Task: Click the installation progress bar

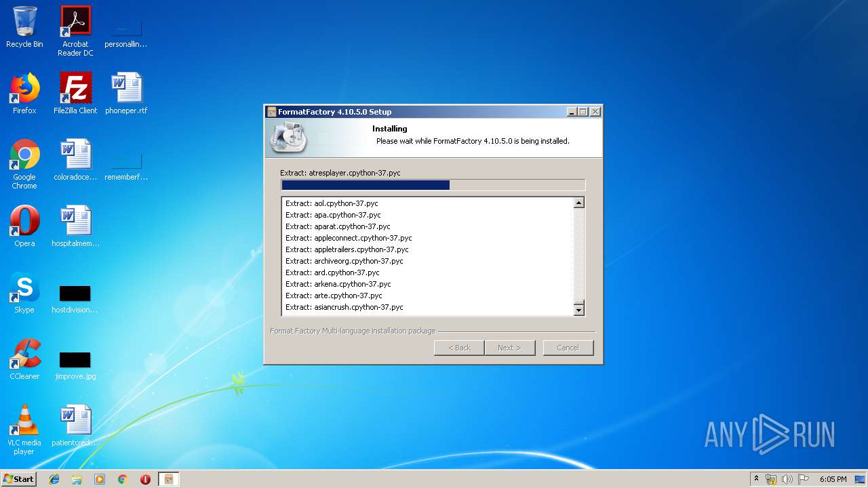Action: click(433, 185)
